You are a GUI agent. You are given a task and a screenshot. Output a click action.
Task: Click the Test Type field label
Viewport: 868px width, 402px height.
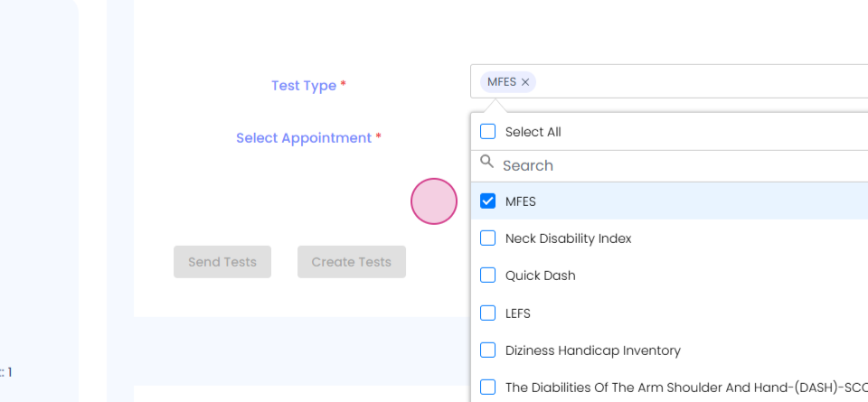[304, 86]
